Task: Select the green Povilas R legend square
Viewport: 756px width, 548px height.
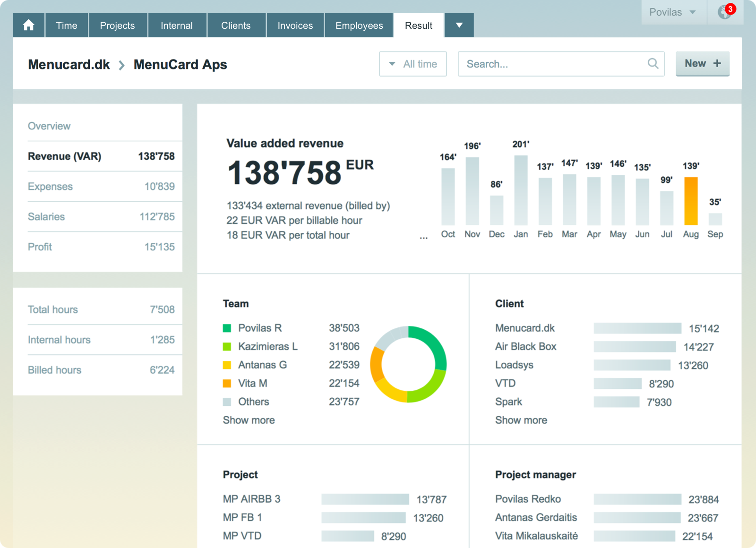Action: point(227,328)
